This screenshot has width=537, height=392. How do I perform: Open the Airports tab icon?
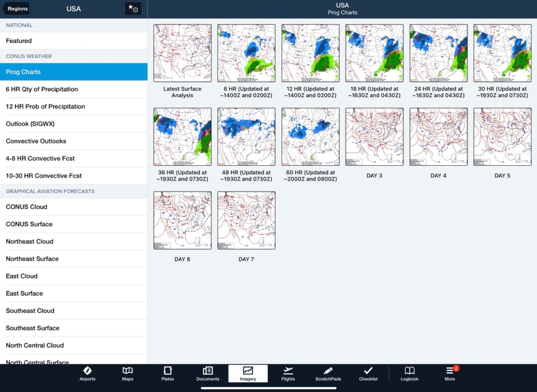coord(88,371)
